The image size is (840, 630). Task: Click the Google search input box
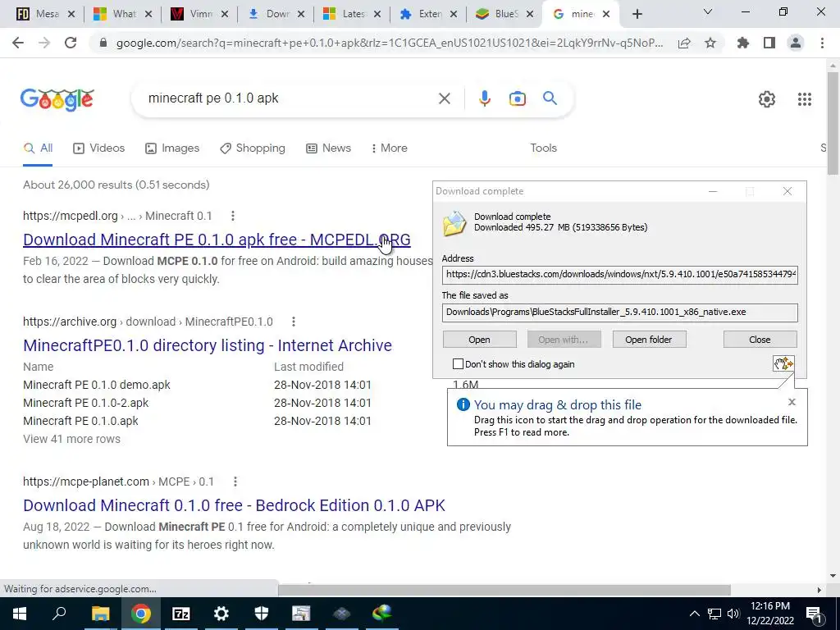(x=288, y=98)
